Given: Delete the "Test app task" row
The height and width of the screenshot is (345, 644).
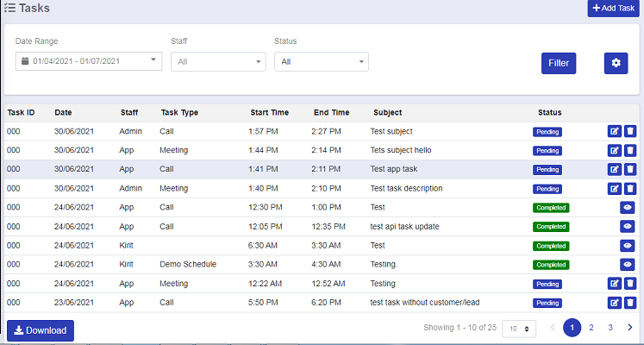Looking at the screenshot, I should pos(630,169).
